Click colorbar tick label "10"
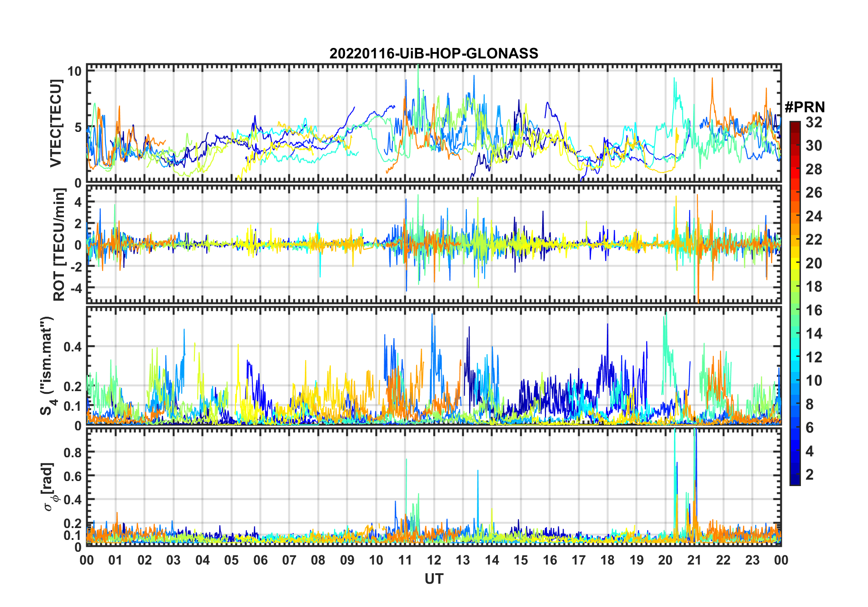 (814, 381)
